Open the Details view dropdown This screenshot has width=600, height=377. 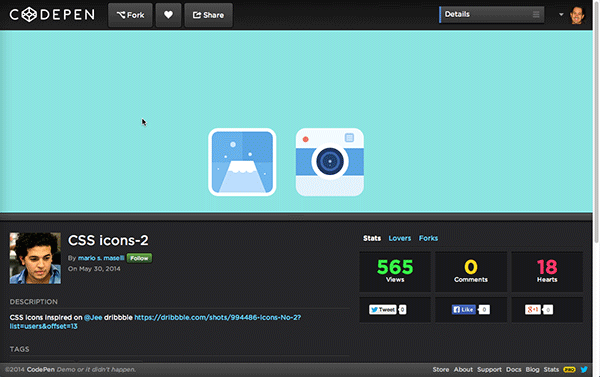[x=492, y=15]
